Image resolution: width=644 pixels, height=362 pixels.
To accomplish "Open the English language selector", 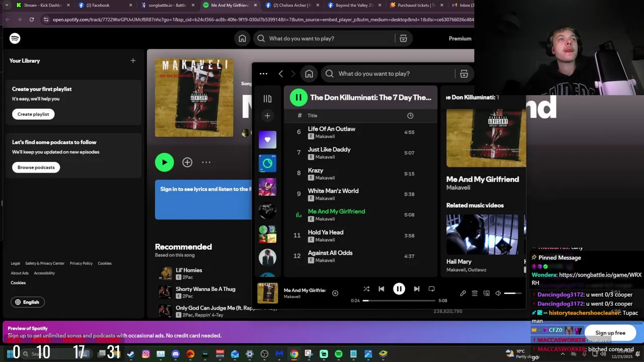I will [x=27, y=302].
